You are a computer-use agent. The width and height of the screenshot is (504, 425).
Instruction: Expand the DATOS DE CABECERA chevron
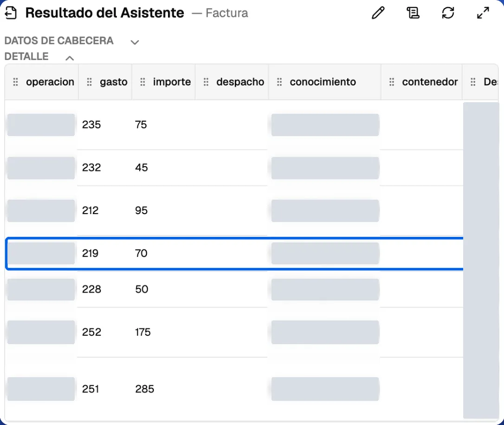click(x=135, y=42)
